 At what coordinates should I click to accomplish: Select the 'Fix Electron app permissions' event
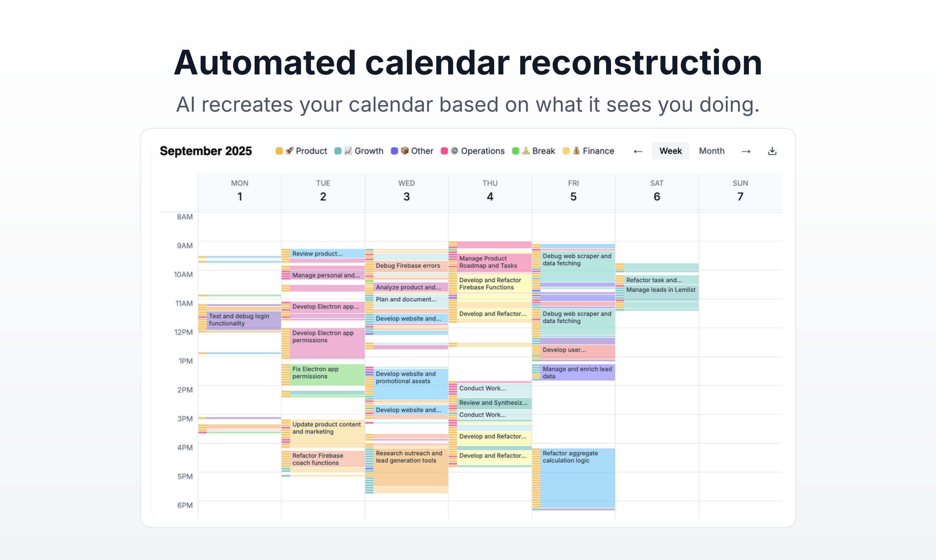pyautogui.click(x=326, y=374)
